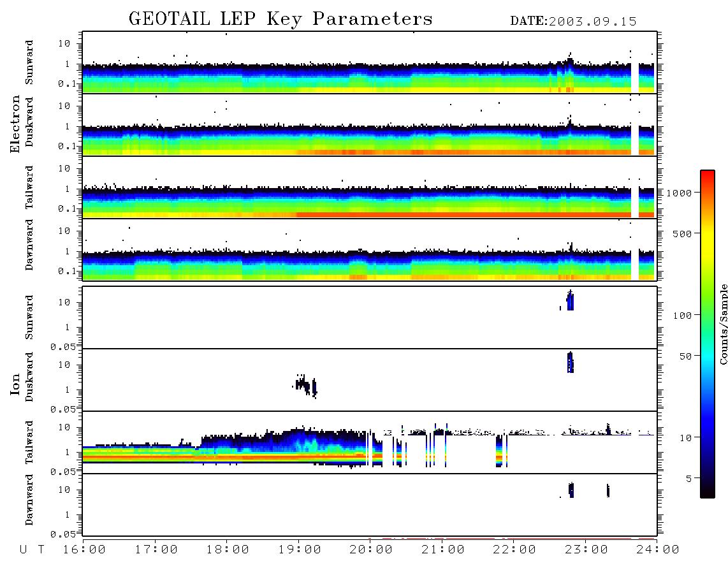Select the Electron 'Dawnward' panel label
This screenshot has width=728, height=561.
pyautogui.click(x=29, y=245)
